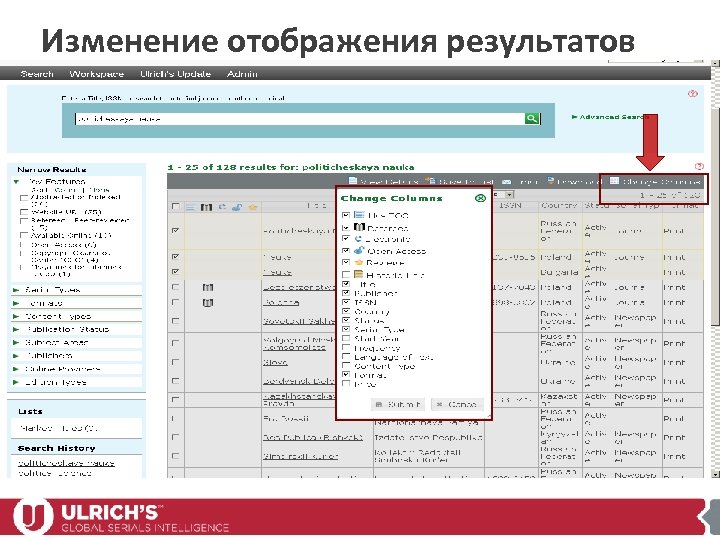Screen dimensions: 720x540
Task: Open the results-per-page dropdown
Action: click(x=510, y=195)
